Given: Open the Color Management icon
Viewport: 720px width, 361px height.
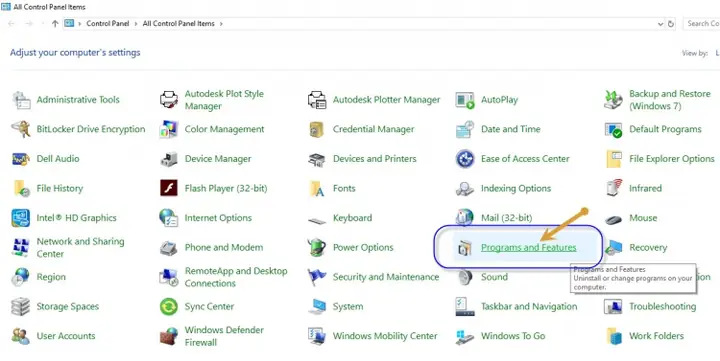Looking at the screenshot, I should 169,130.
